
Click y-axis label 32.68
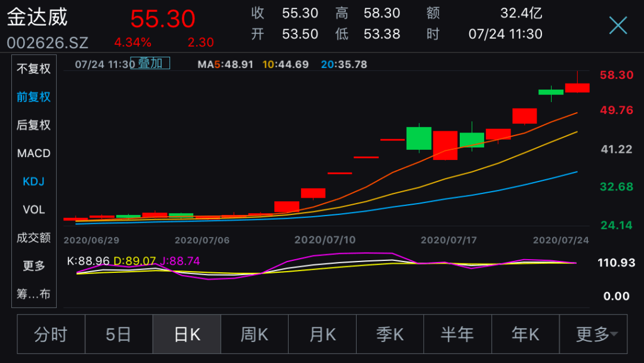pyautogui.click(x=617, y=187)
